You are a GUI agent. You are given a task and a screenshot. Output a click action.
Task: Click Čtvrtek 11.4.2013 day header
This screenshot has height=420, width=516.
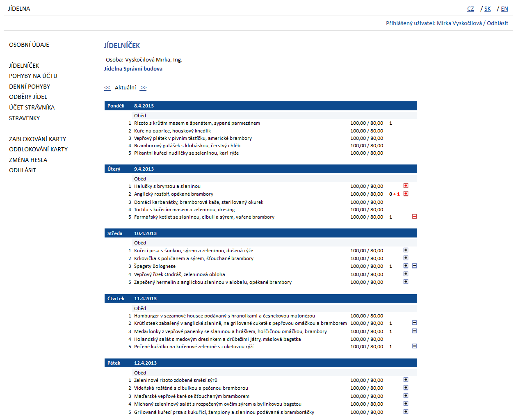(x=261, y=299)
